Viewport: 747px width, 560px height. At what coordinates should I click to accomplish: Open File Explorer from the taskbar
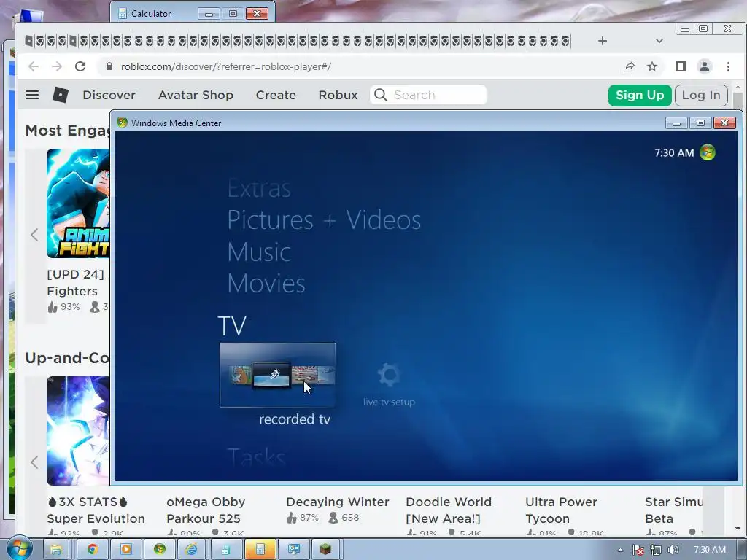point(56,550)
